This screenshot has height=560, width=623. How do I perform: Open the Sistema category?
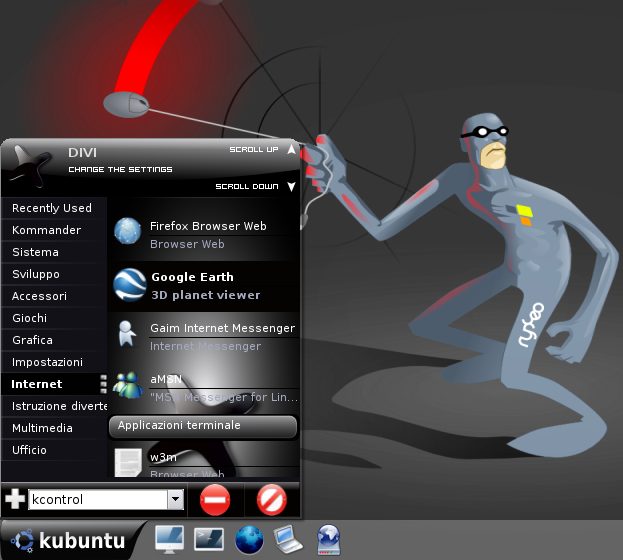coord(54,252)
